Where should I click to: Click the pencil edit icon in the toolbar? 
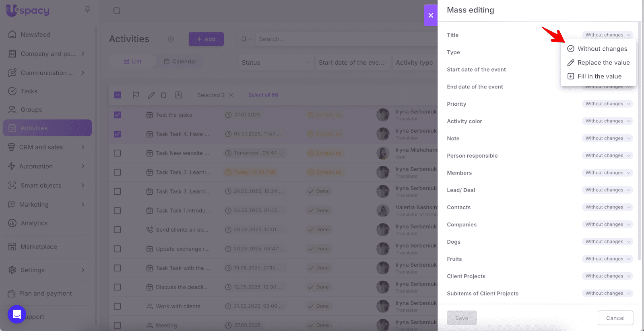pos(151,95)
